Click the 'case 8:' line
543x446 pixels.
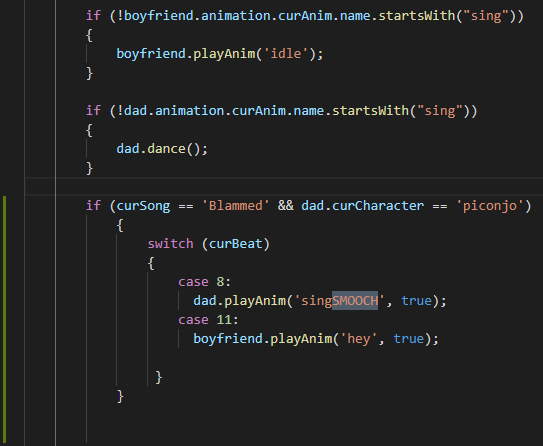click(204, 282)
